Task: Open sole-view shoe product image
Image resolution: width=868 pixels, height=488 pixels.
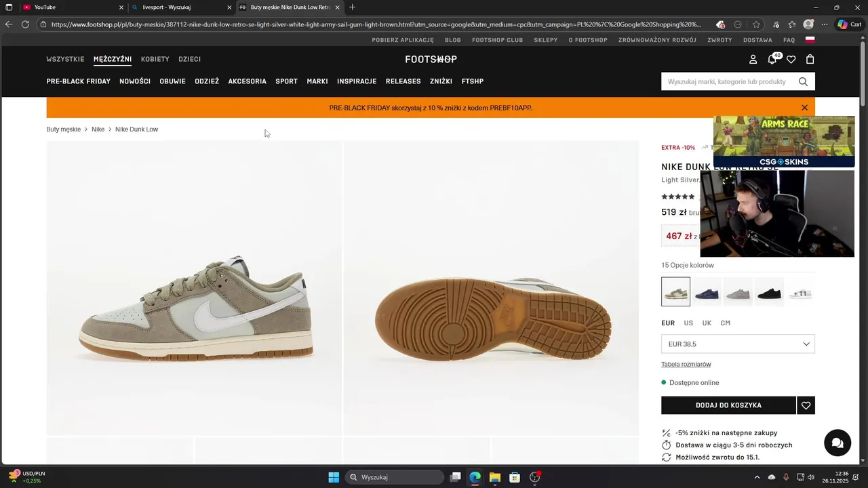Action: tap(491, 287)
